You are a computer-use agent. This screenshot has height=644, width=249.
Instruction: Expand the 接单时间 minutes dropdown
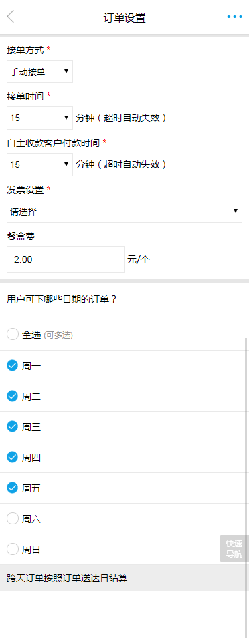(40, 118)
